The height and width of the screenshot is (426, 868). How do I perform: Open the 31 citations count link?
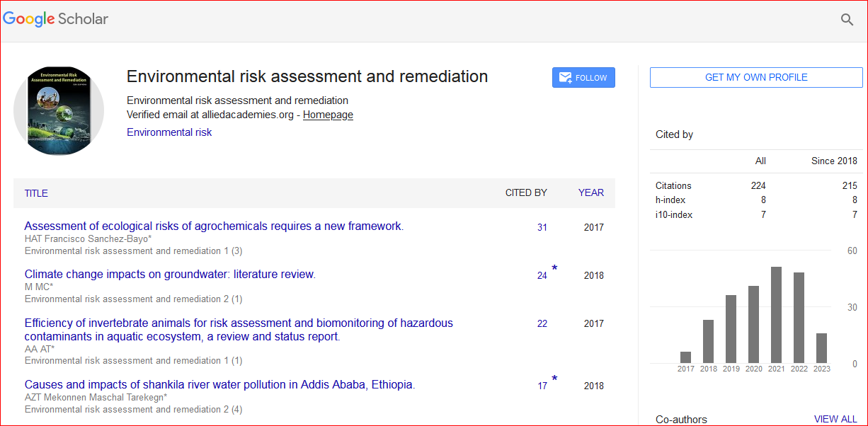(542, 227)
